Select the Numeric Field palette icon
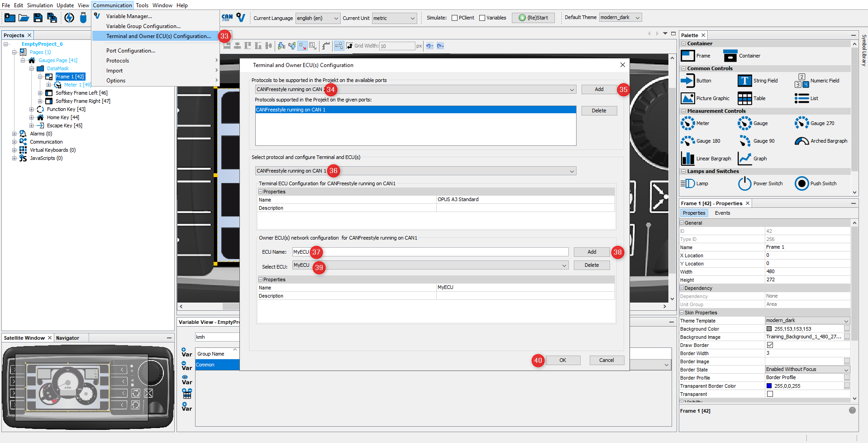 [801, 81]
